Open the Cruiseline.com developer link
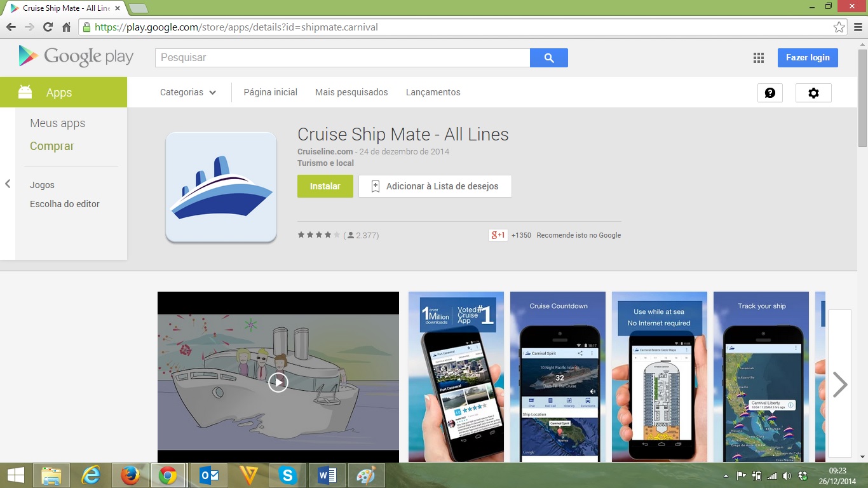 (x=325, y=152)
